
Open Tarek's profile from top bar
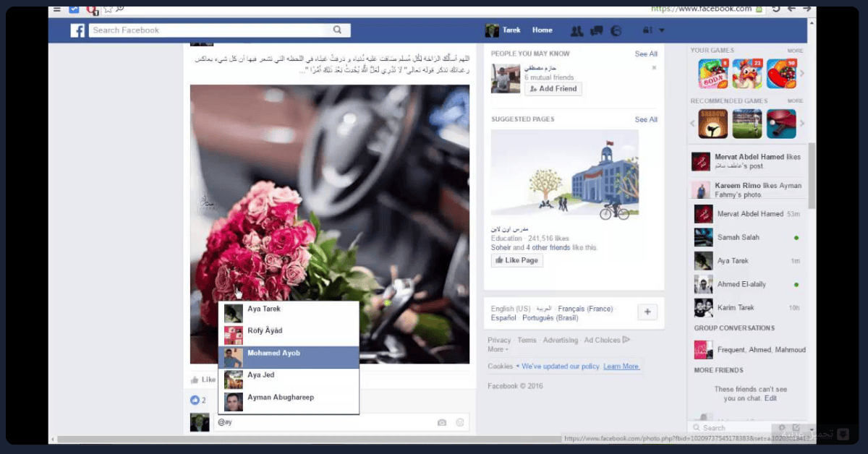pyautogui.click(x=503, y=30)
